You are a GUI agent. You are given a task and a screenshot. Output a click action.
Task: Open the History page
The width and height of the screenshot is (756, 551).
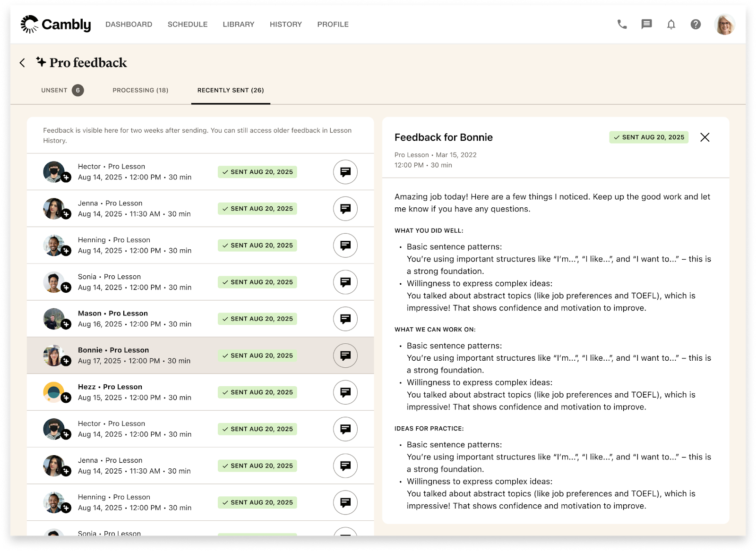tap(286, 25)
